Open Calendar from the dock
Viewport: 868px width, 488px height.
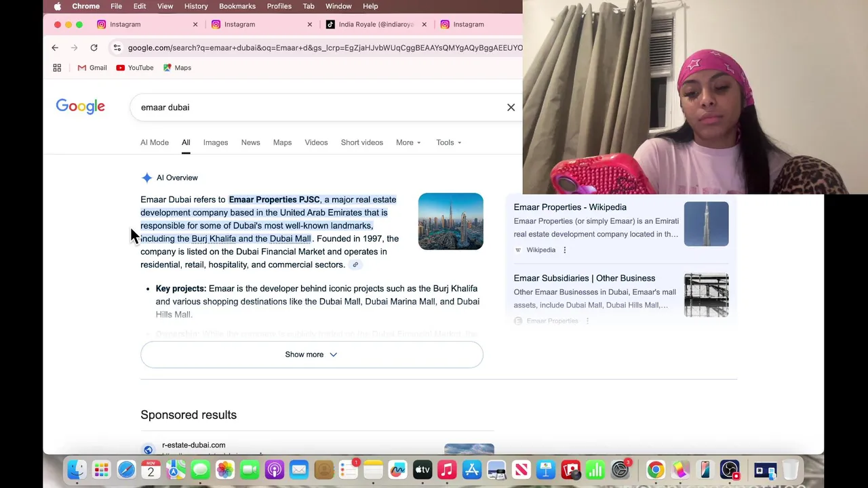pyautogui.click(x=151, y=470)
